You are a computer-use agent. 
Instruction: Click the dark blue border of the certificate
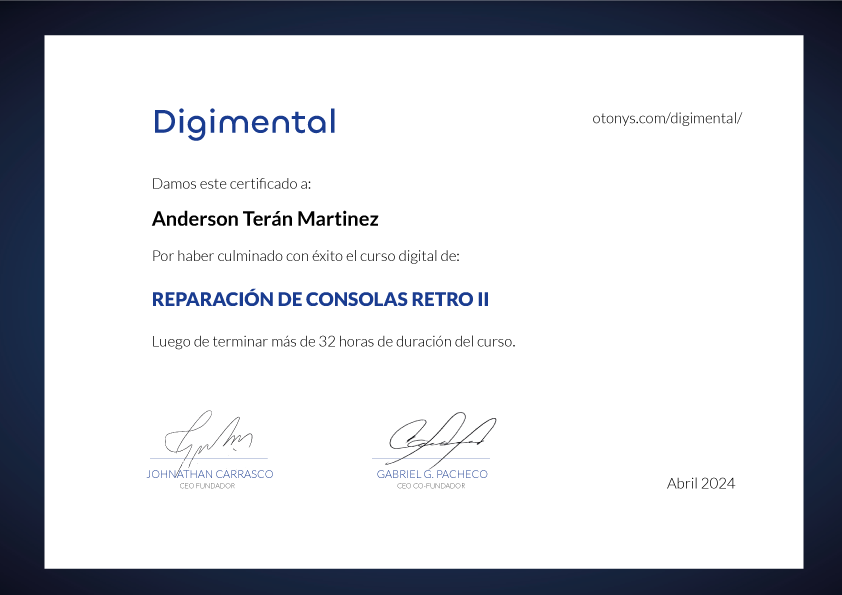click(x=22, y=300)
